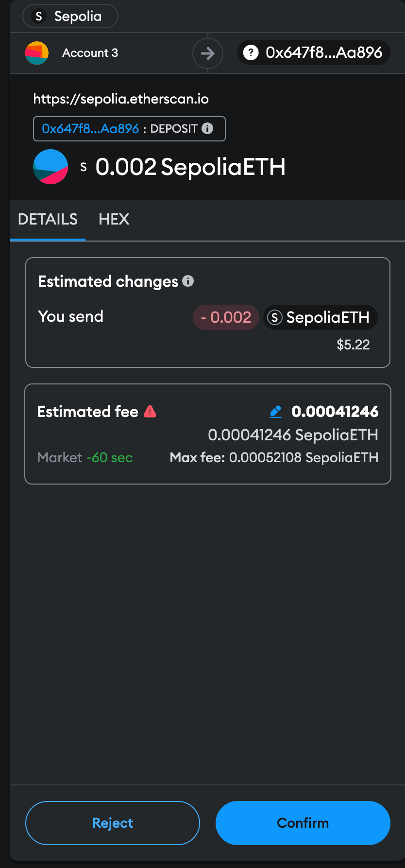This screenshot has height=868, width=405.
Task: Click the -0.002 amount badge
Action: pyautogui.click(x=226, y=317)
